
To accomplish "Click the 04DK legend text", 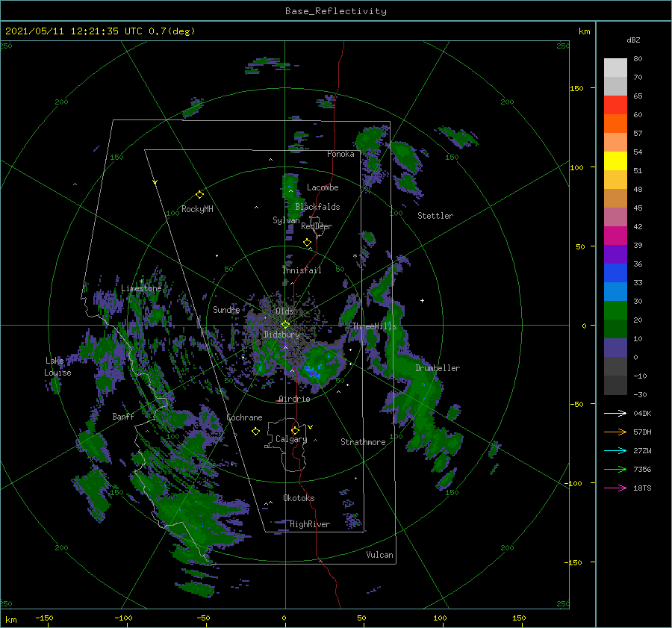I will (642, 414).
